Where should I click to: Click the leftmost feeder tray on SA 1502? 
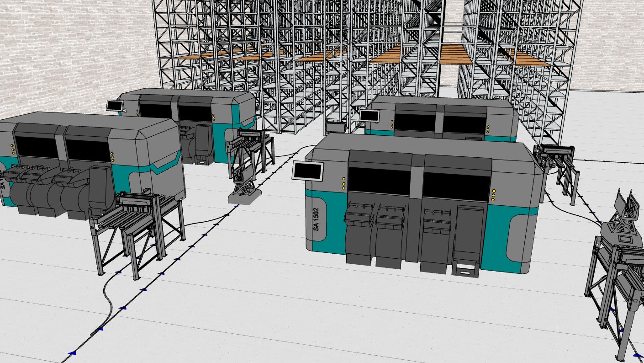click(x=359, y=214)
